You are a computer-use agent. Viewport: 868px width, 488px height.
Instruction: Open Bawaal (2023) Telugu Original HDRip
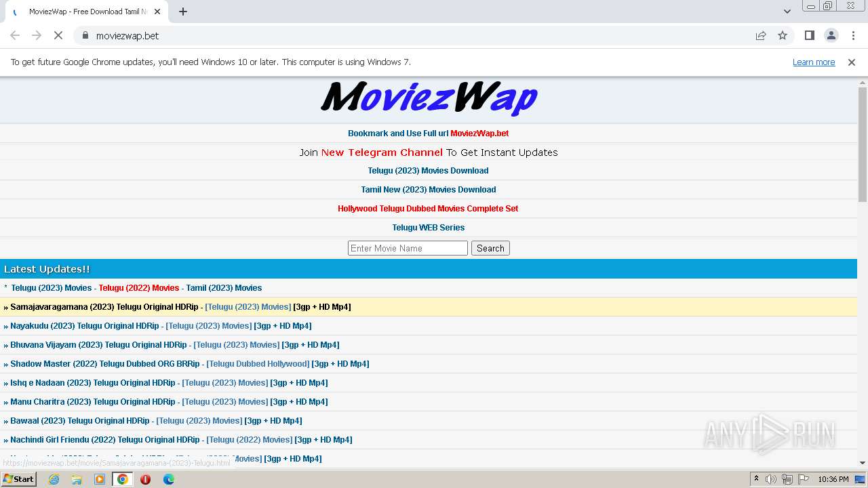pyautogui.click(x=80, y=421)
